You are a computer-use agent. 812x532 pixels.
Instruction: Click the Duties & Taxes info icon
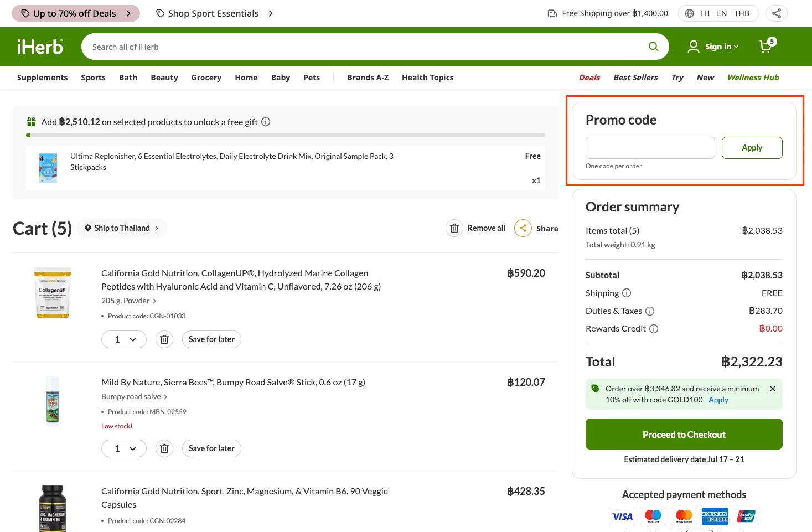click(x=650, y=311)
